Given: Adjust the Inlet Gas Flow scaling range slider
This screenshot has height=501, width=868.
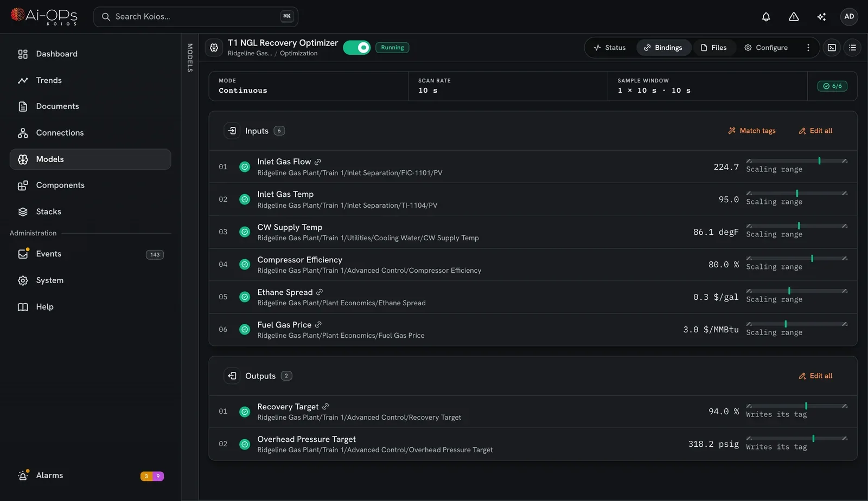Looking at the screenshot, I should [797, 161].
